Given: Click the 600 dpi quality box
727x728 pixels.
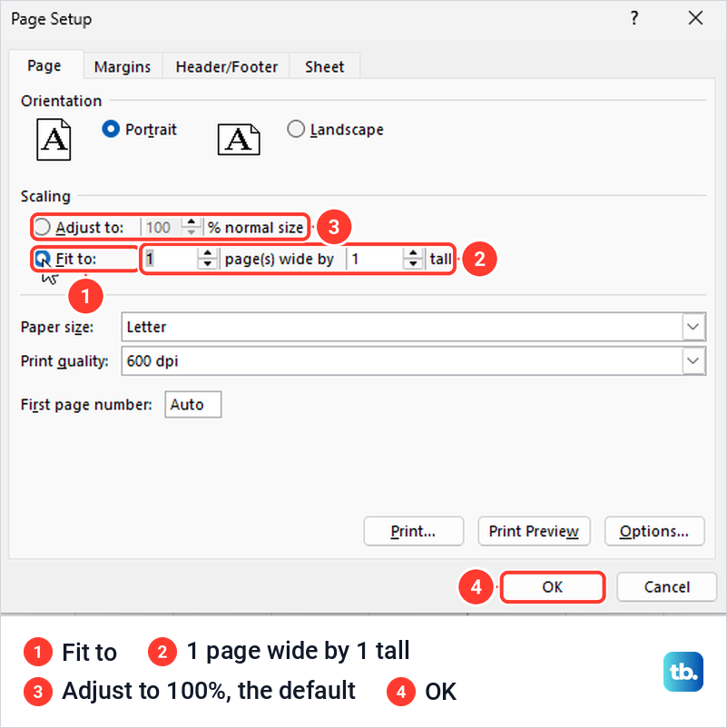Looking at the screenshot, I should (x=414, y=360).
